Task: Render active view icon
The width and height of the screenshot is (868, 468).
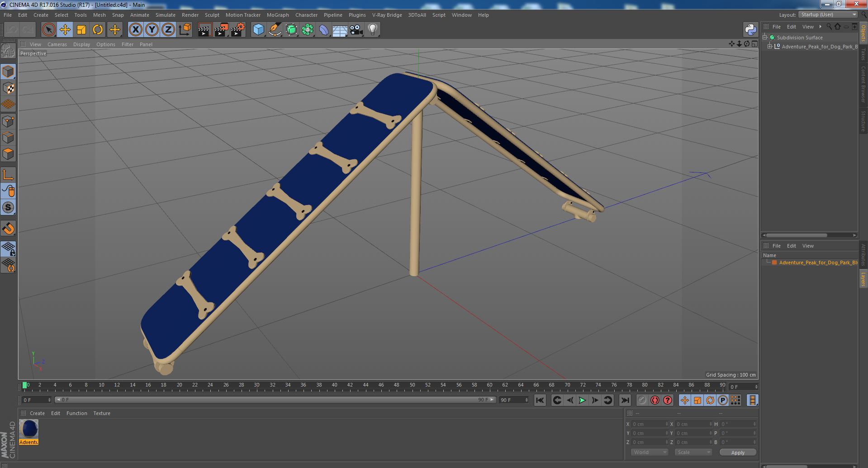Action: (x=204, y=30)
